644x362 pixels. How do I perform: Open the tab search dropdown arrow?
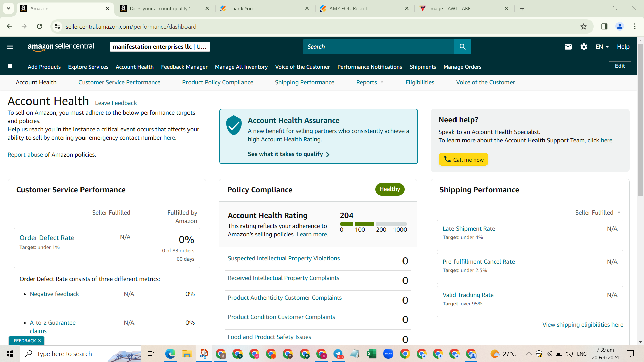coord(8,8)
